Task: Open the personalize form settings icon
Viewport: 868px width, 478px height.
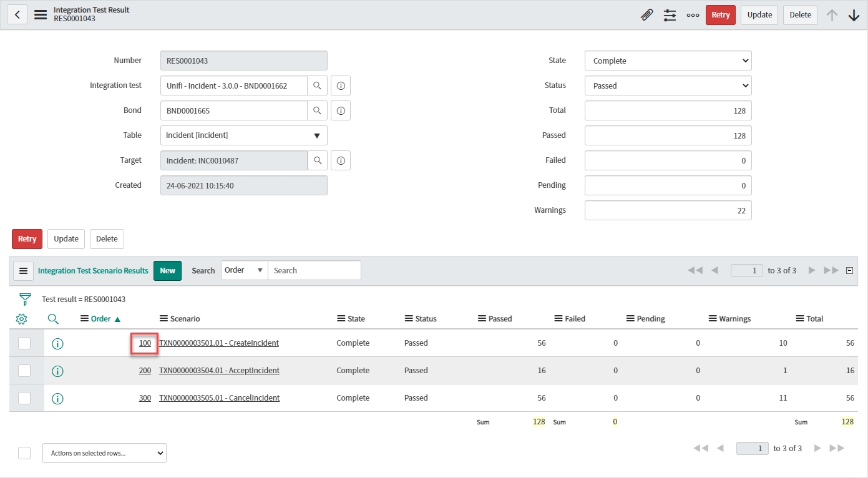Action: point(670,15)
